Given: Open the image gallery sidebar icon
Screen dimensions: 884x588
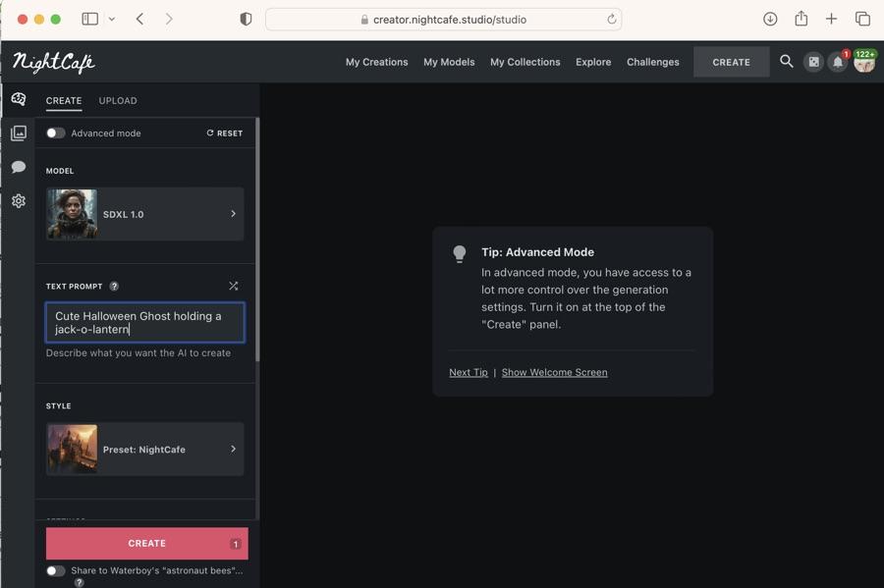Looking at the screenshot, I should click(19, 133).
